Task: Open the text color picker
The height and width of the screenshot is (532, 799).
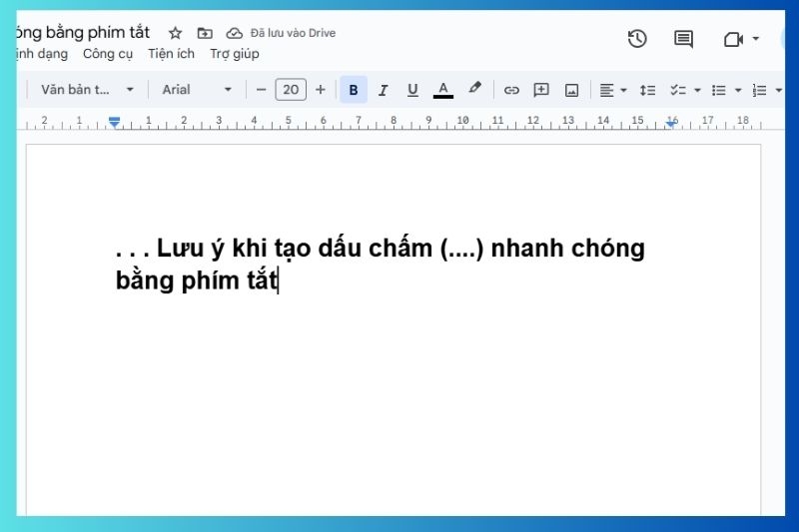Action: click(443, 90)
